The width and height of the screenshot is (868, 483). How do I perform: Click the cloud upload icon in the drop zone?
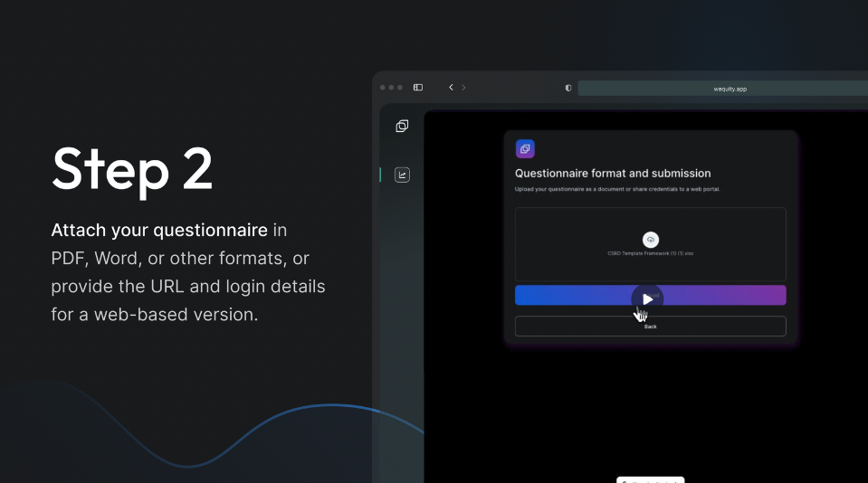[651, 240]
